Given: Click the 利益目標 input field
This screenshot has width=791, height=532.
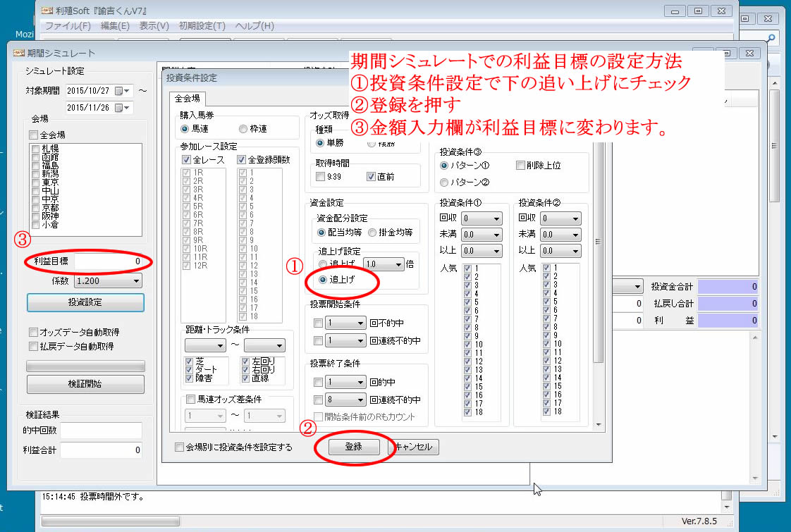Looking at the screenshot, I should pyautogui.click(x=111, y=261).
